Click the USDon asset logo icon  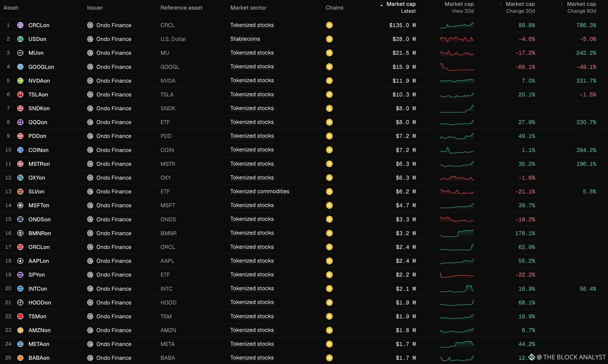20,39
